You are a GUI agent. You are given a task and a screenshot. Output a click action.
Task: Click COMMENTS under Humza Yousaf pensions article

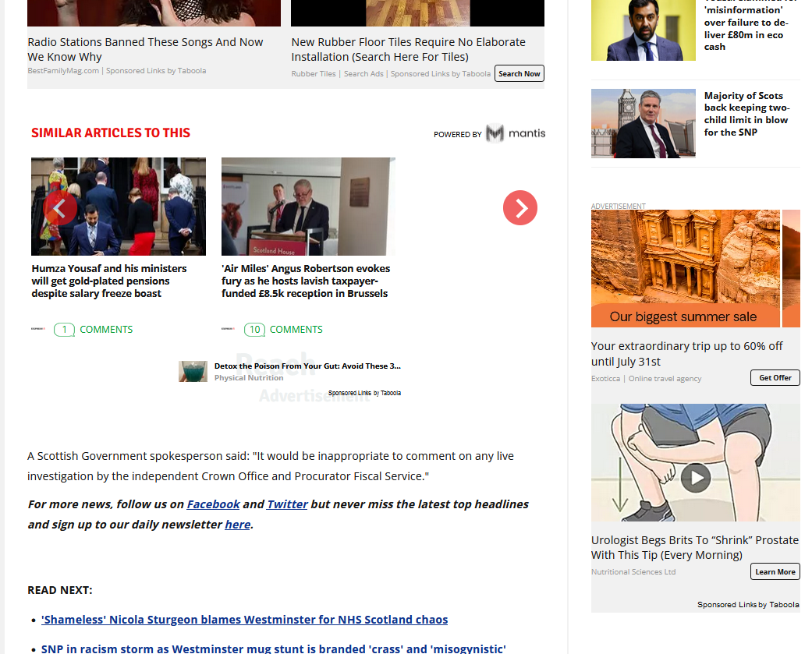click(106, 330)
